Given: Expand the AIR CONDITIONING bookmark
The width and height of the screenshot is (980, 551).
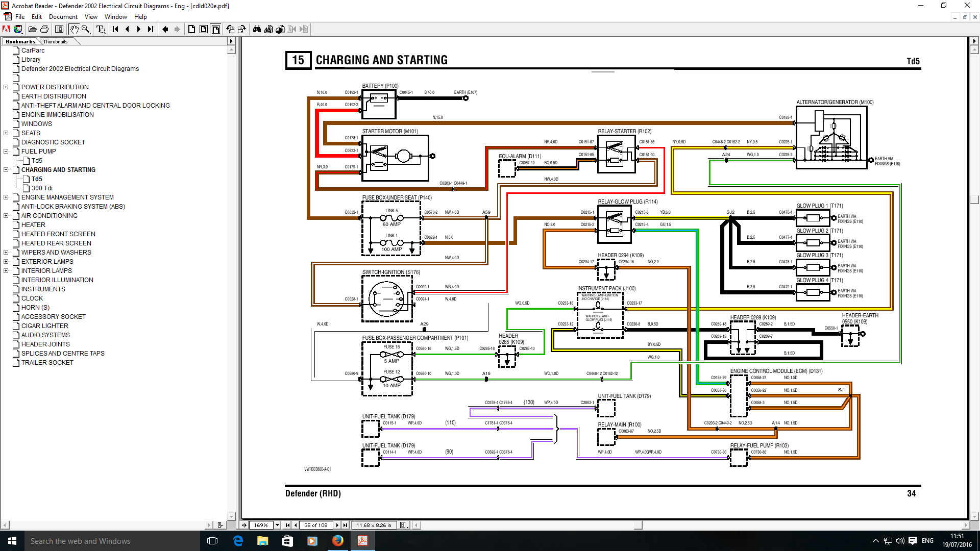Looking at the screenshot, I should [x=6, y=216].
